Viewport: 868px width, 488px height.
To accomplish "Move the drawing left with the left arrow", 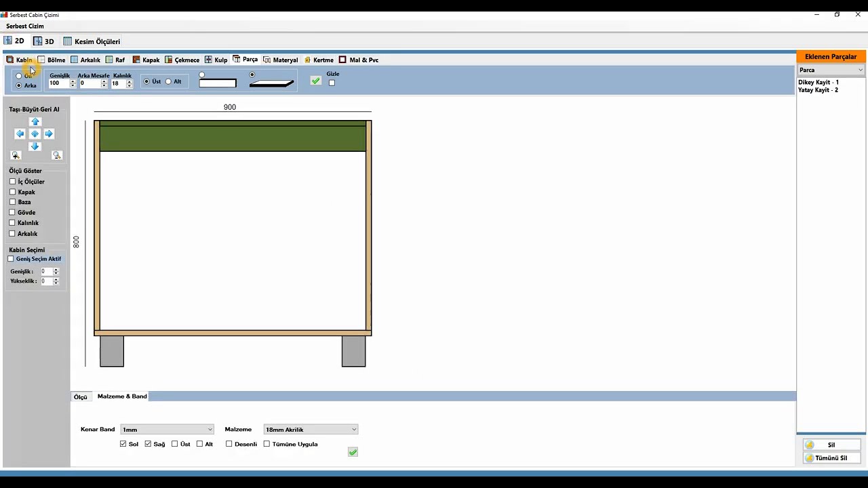I will 20,134.
